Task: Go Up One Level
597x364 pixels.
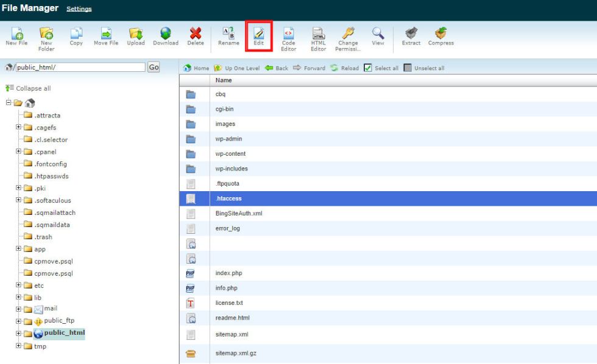Action: (x=236, y=68)
